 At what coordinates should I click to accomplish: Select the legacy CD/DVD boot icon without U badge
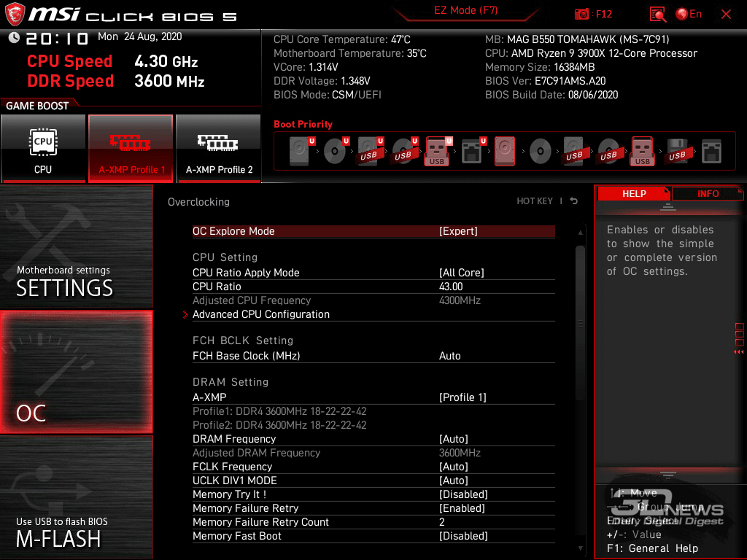point(541,151)
